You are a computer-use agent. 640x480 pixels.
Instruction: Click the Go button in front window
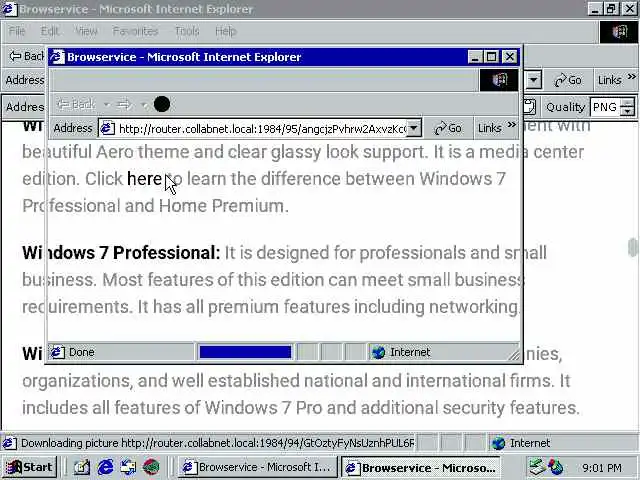click(448, 129)
